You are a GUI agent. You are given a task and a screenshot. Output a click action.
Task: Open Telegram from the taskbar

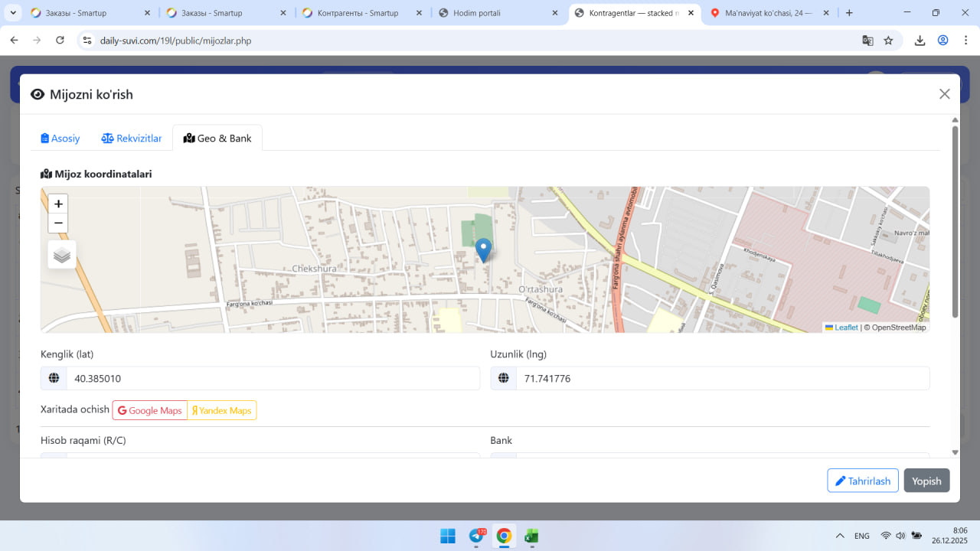coord(476,536)
